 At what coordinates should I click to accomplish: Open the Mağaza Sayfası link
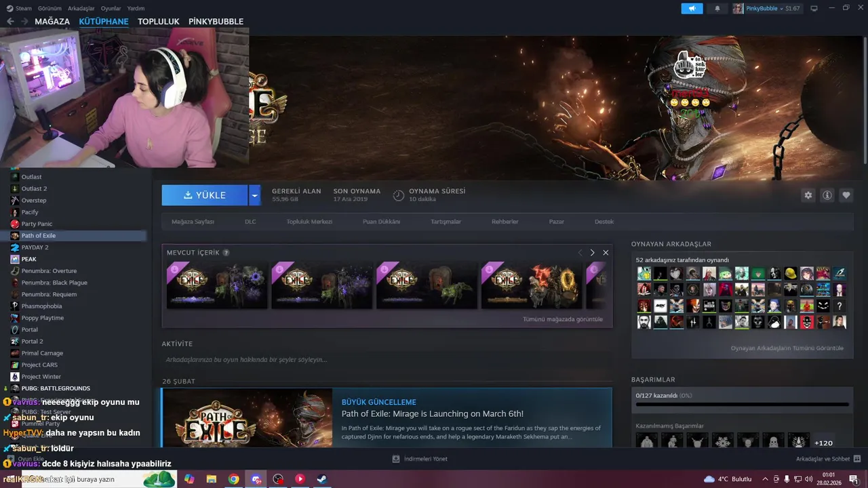pos(193,222)
